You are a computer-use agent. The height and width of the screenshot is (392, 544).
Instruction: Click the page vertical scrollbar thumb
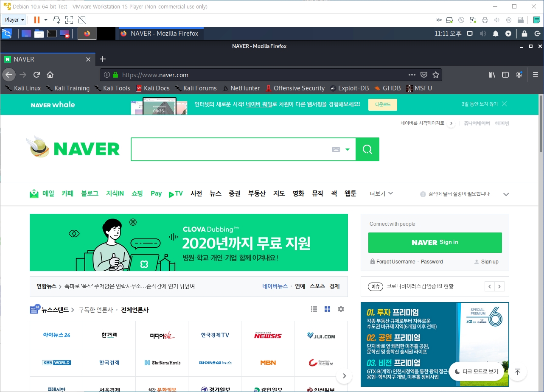pyautogui.click(x=541, y=123)
